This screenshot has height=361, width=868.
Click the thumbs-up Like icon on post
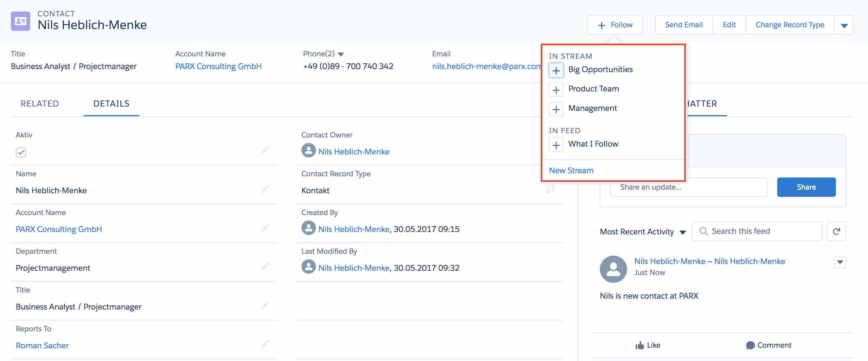point(639,345)
